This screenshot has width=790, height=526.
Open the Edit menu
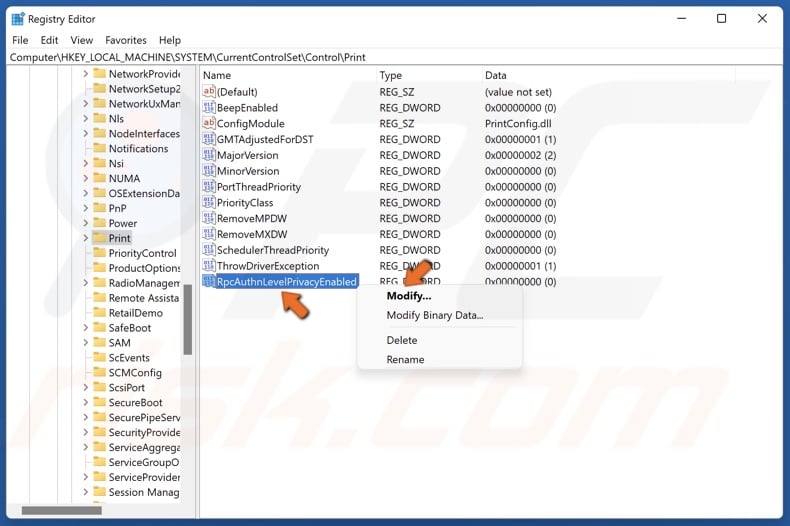(49, 40)
